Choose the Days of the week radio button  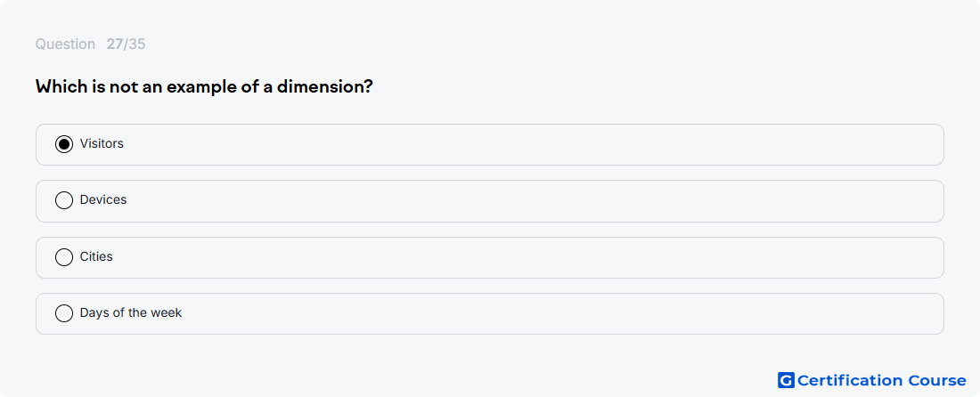pos(64,313)
